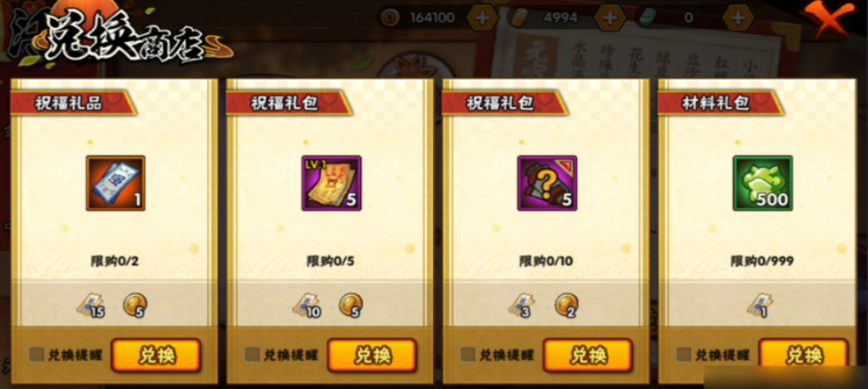Open the mystery equipment question-mark icon
The image size is (868, 389).
547,184
